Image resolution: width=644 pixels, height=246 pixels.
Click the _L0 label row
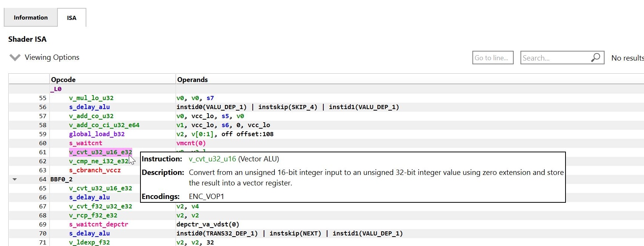click(x=56, y=89)
